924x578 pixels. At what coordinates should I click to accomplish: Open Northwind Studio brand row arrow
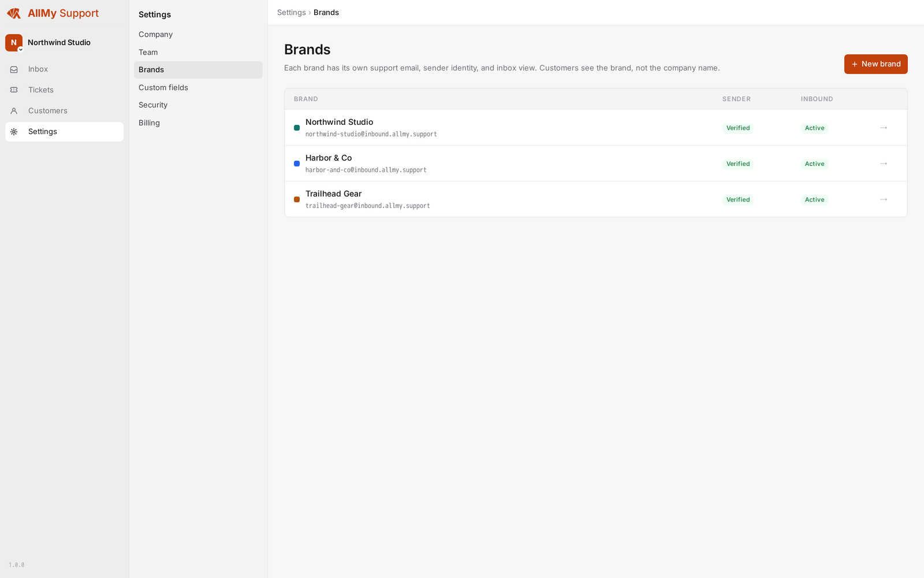[884, 128]
